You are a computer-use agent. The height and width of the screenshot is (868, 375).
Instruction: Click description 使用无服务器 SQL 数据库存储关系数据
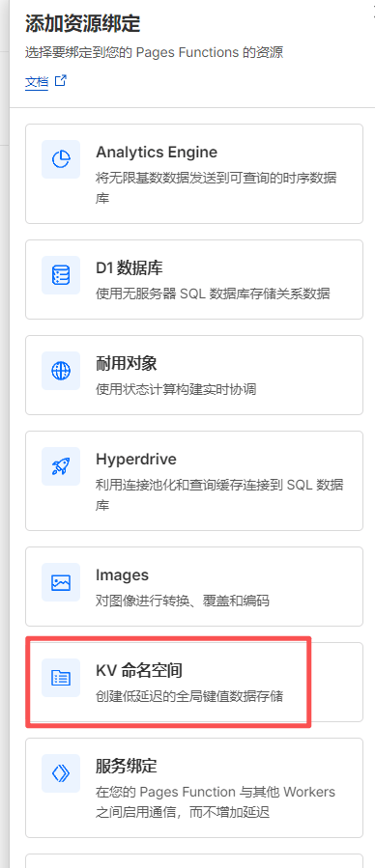pos(213,294)
